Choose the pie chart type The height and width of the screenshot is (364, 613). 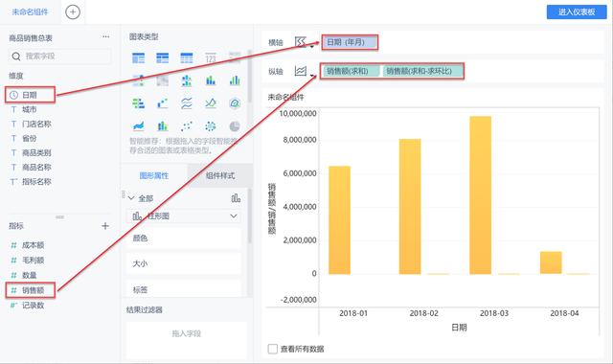(235, 125)
